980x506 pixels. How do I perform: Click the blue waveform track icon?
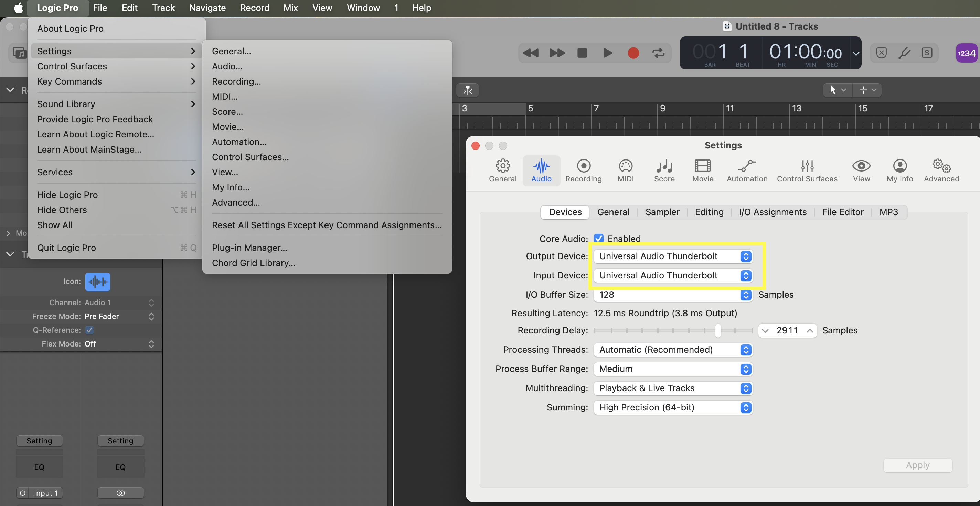point(97,282)
